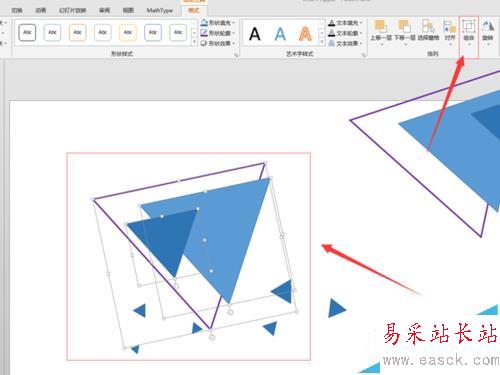Apply the second blue-outlined Abc shape style
This screenshot has height=375, width=500.
[x=52, y=33]
